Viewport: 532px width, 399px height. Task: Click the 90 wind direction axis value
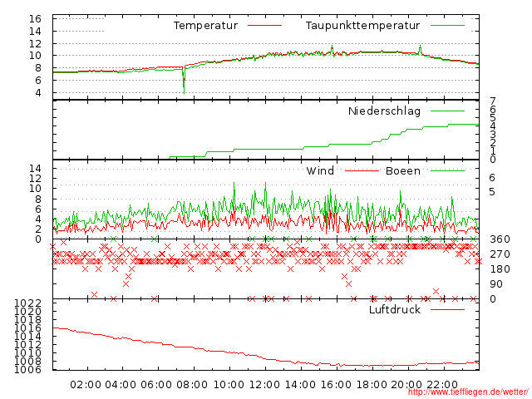pos(496,284)
